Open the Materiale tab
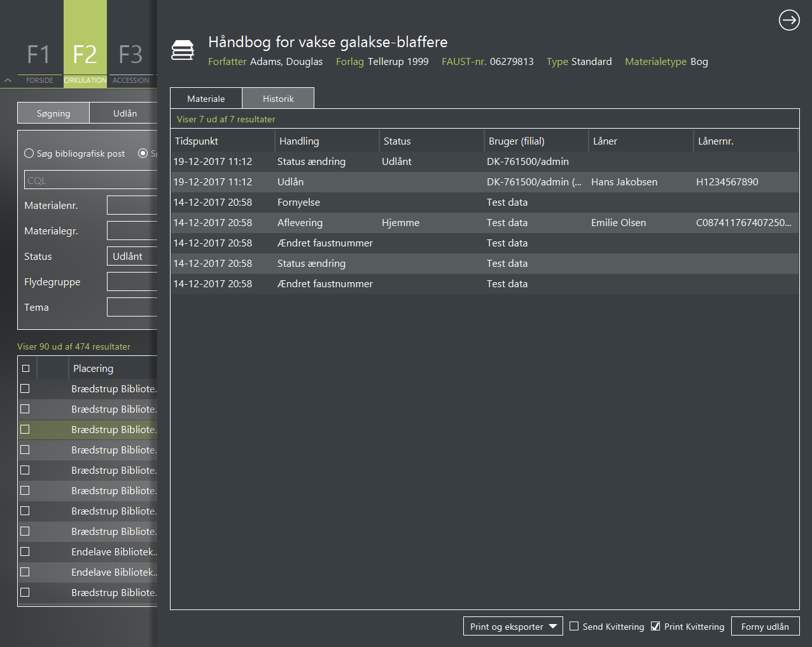 (206, 99)
